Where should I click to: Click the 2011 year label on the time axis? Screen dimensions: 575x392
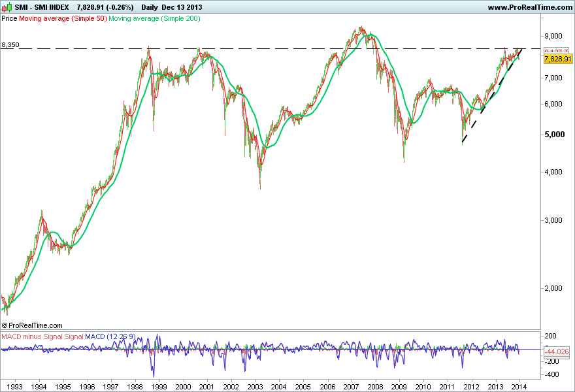(x=447, y=387)
